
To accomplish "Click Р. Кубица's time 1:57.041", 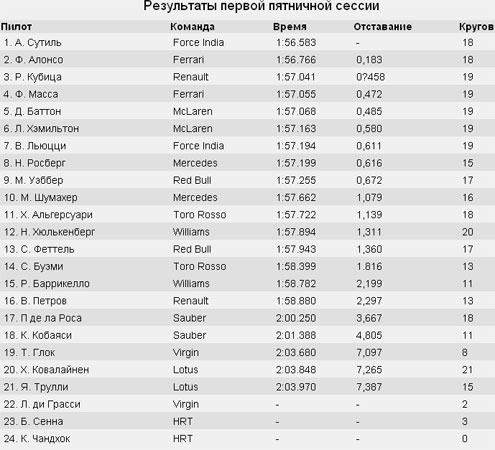I will (x=296, y=77).
